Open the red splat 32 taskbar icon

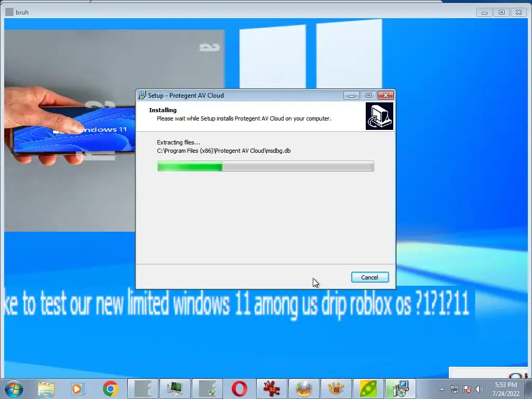271,389
